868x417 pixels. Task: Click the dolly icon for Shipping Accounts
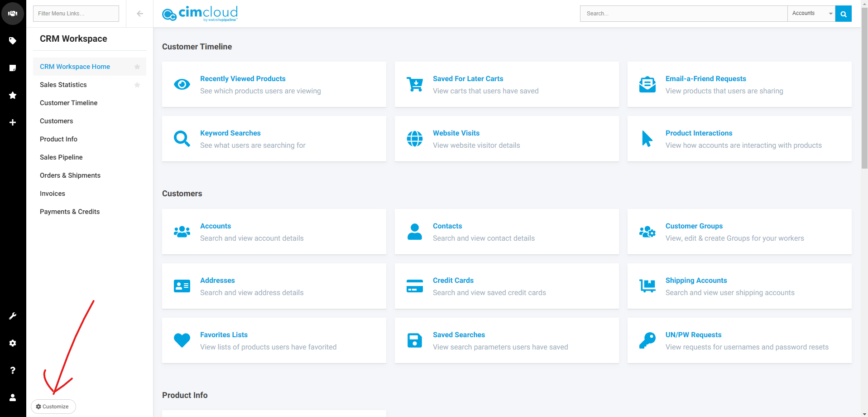tap(647, 286)
